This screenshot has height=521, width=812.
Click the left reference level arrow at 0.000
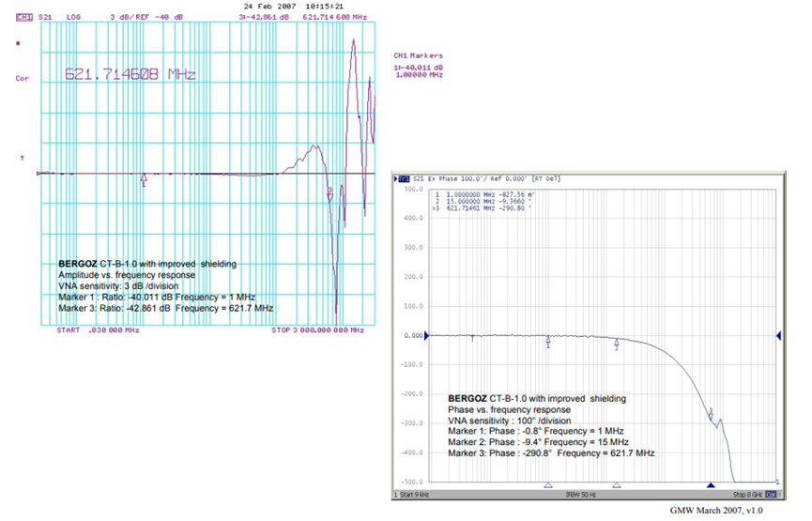(426, 335)
